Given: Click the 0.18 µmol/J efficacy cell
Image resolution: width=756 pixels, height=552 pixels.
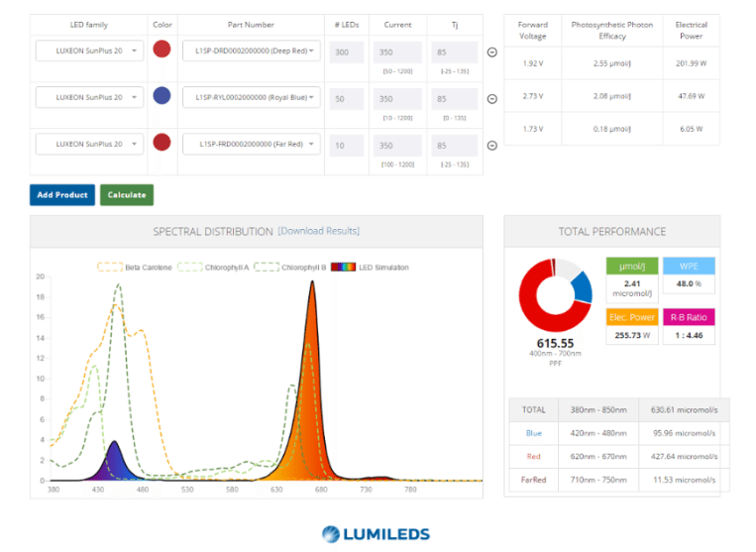Looking at the screenshot, I should pos(612,129).
